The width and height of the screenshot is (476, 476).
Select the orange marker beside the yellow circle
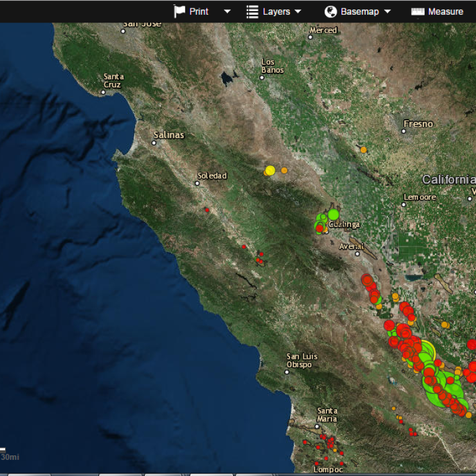pos(284,170)
